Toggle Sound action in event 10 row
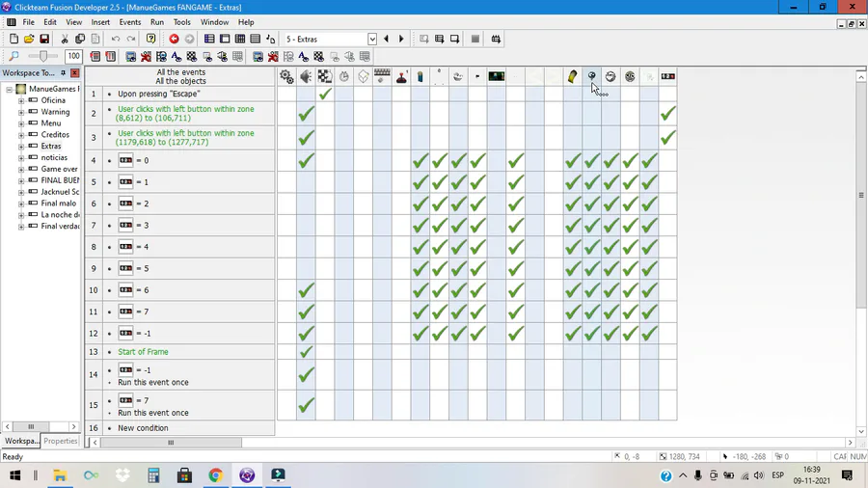Screen dimensions: 868x488 (x=306, y=290)
